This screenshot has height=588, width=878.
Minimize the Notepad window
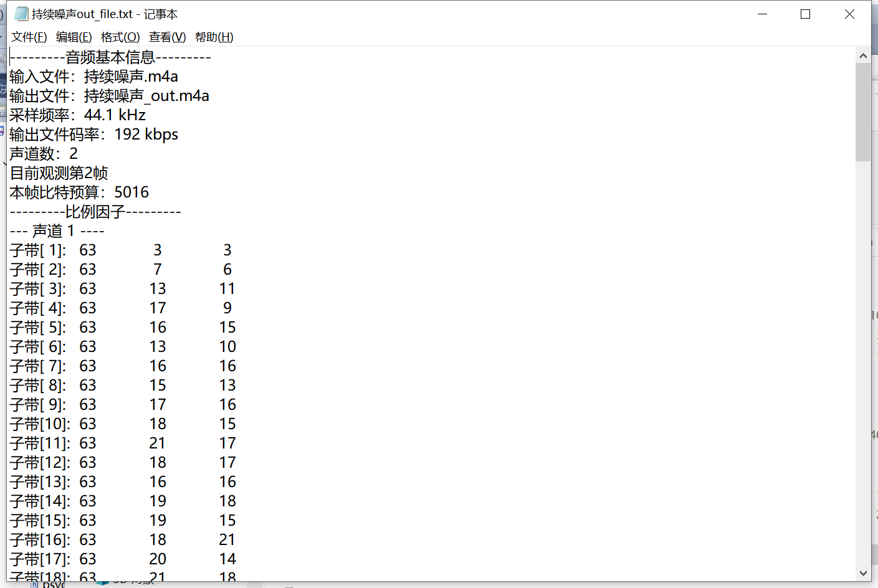762,13
